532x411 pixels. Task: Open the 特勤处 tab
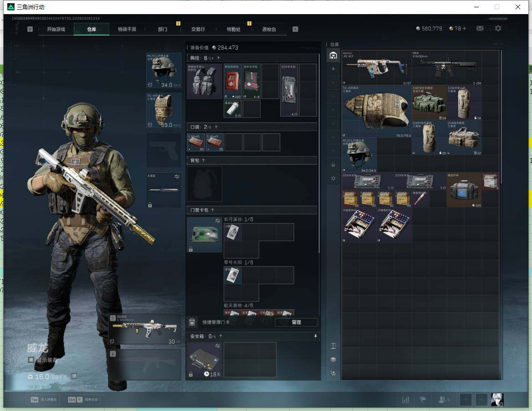tap(233, 29)
